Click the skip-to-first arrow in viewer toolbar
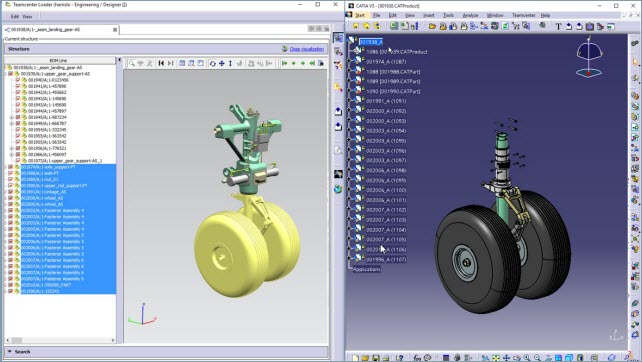642x362 pixels. coord(161,63)
